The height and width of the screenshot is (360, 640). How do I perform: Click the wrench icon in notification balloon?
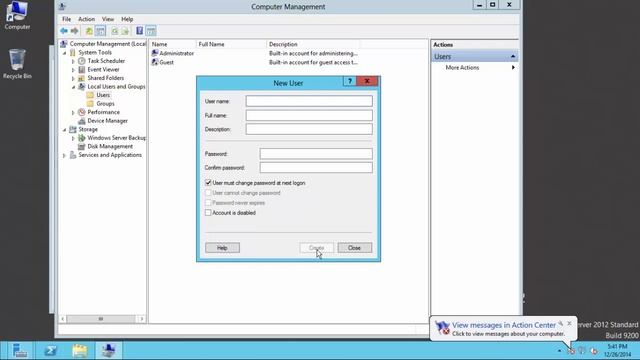point(560,323)
